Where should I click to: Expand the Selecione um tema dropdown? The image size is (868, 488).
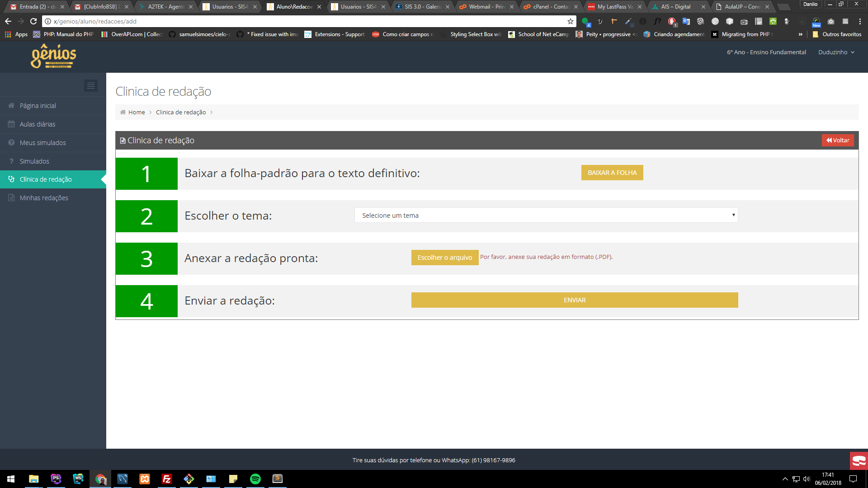[x=546, y=215]
